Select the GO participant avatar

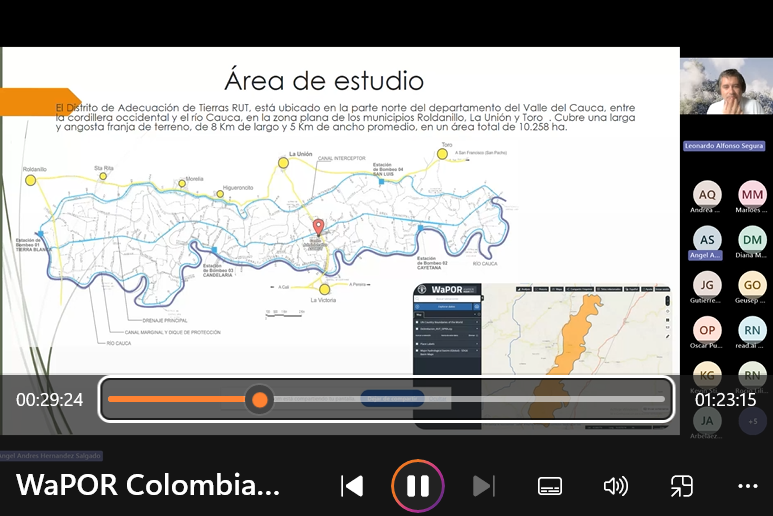pos(752,285)
